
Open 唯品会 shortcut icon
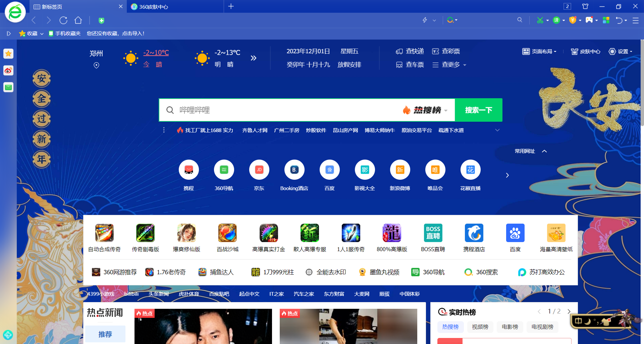435,170
